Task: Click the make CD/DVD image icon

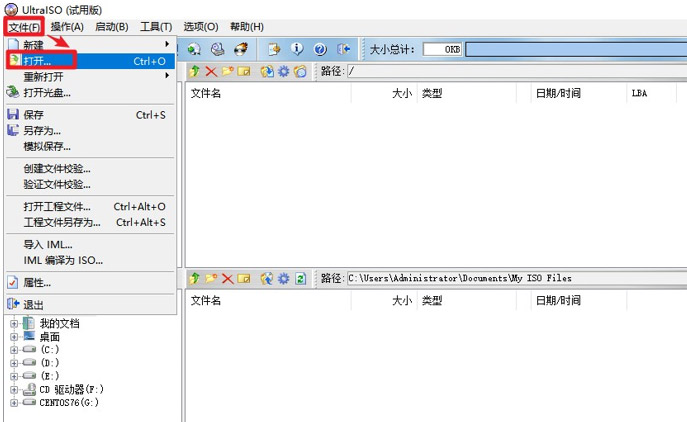Action: tap(194, 49)
